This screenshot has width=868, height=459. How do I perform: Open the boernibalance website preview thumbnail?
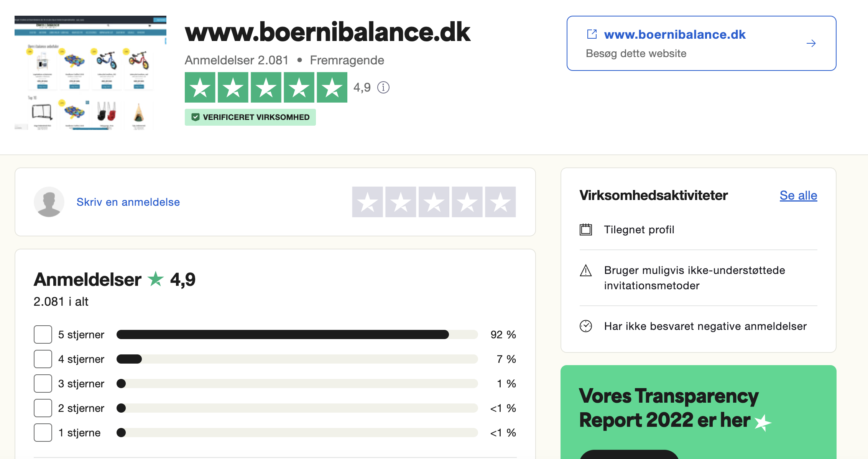pos(90,73)
